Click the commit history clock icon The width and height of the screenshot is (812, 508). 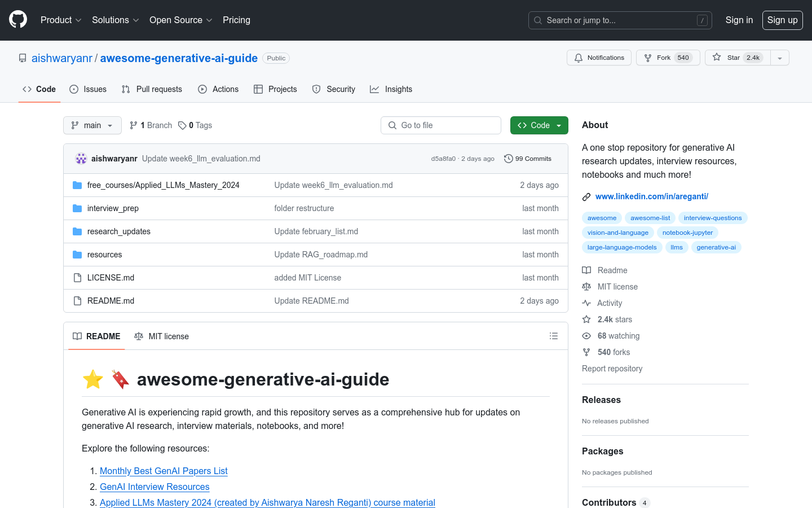coord(508,159)
